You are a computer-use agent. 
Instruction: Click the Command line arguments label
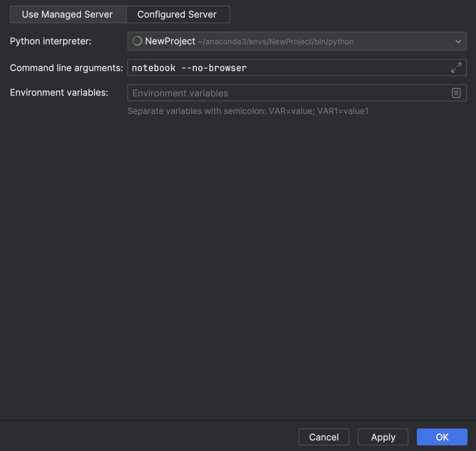coord(66,68)
